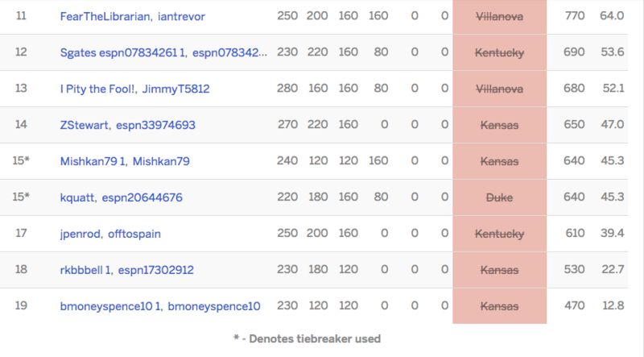
Task: Click Kentucky champion pick in jpenrod's row
Action: [x=499, y=234]
